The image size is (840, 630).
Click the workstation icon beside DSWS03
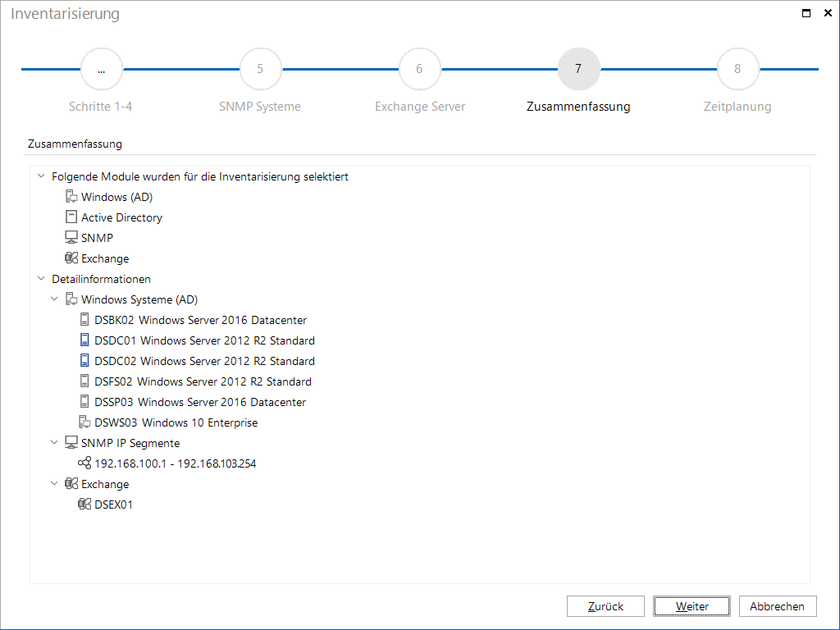coord(84,422)
